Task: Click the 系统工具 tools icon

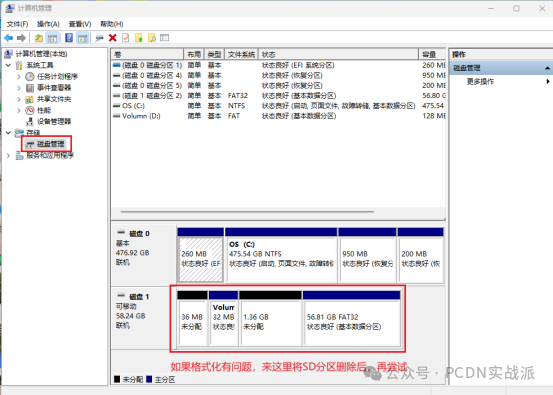Action: tap(19, 65)
